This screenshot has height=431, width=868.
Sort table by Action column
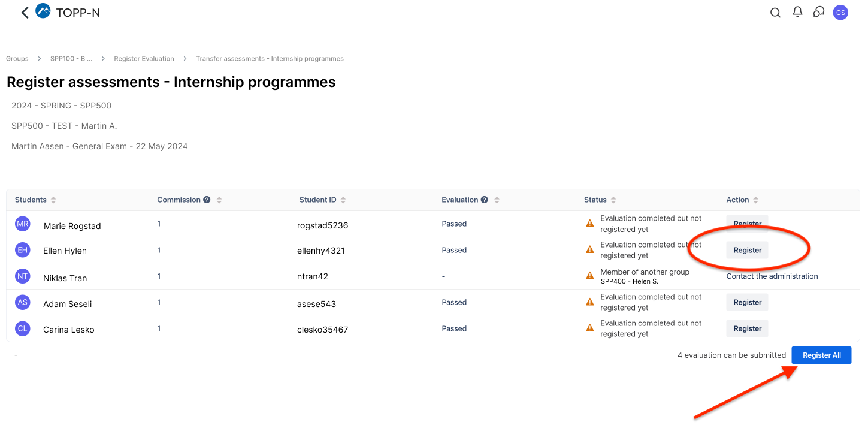(x=755, y=200)
